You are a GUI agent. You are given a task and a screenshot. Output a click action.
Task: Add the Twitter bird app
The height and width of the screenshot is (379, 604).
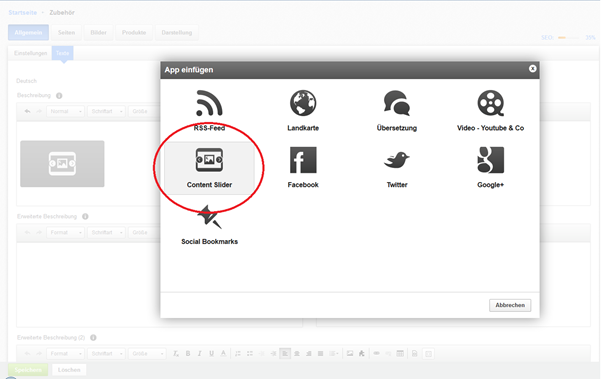tap(397, 168)
